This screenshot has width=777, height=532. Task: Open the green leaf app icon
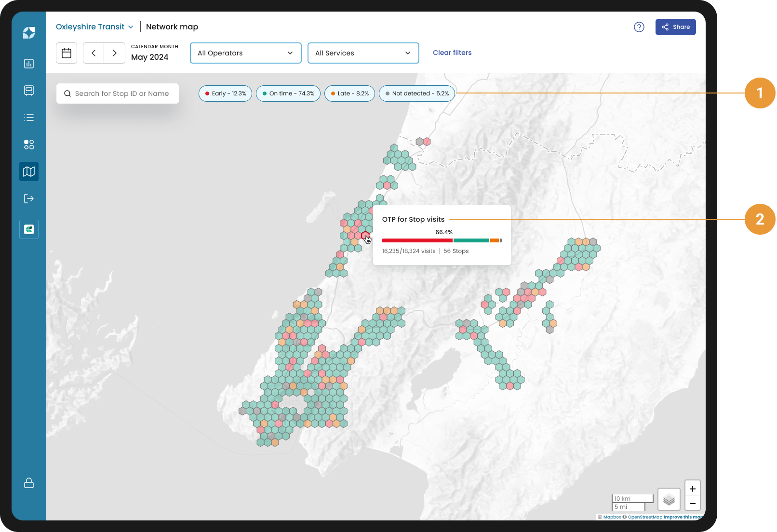point(29,229)
